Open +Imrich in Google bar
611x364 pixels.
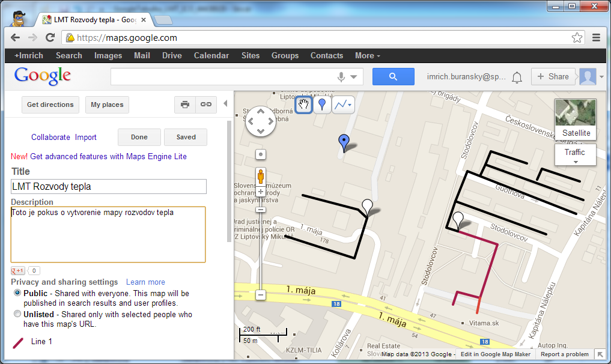(28, 56)
